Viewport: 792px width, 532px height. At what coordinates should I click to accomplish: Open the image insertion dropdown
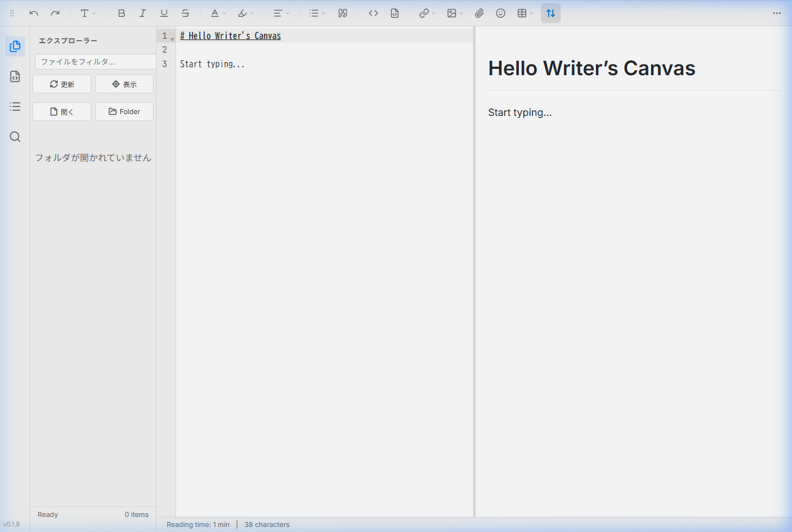[455, 13]
